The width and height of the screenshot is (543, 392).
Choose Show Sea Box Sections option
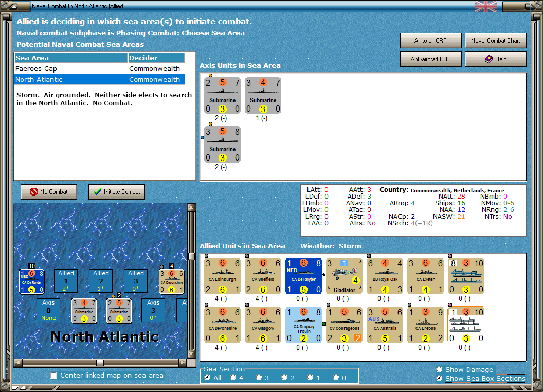point(440,379)
